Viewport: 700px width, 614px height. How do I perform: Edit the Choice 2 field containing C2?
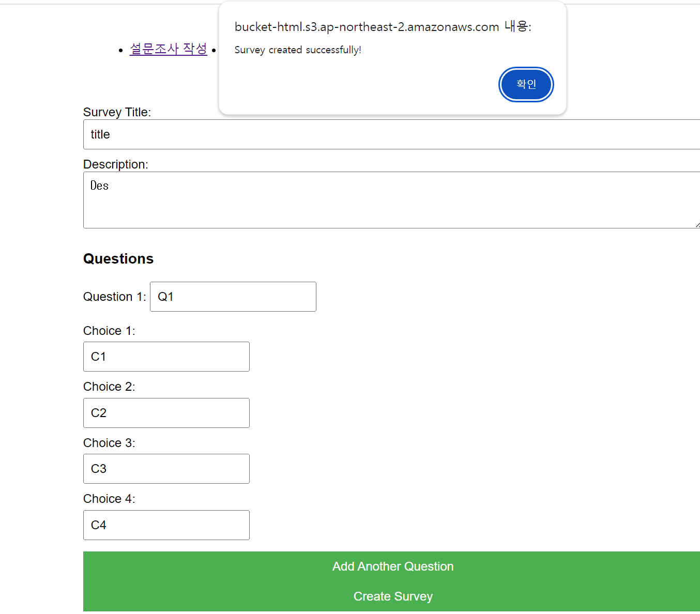166,413
